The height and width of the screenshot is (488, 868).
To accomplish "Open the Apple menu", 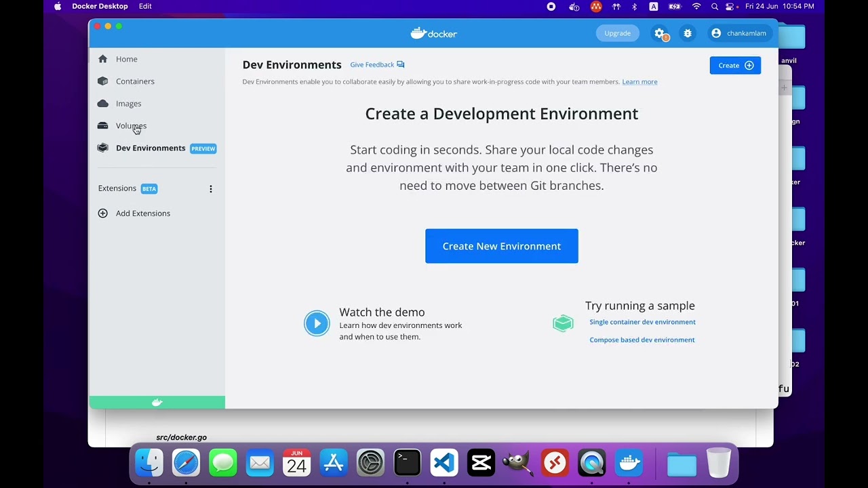I will (x=58, y=6).
